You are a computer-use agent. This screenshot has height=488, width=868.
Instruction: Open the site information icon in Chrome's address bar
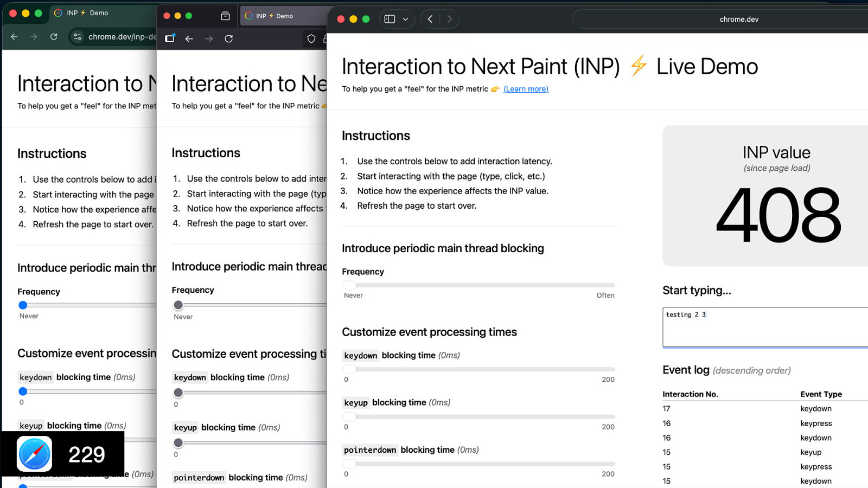click(78, 36)
